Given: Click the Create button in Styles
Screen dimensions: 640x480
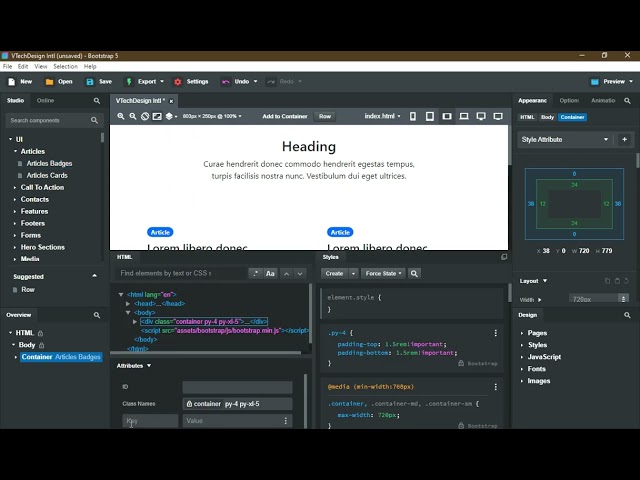Looking at the screenshot, I should [334, 273].
